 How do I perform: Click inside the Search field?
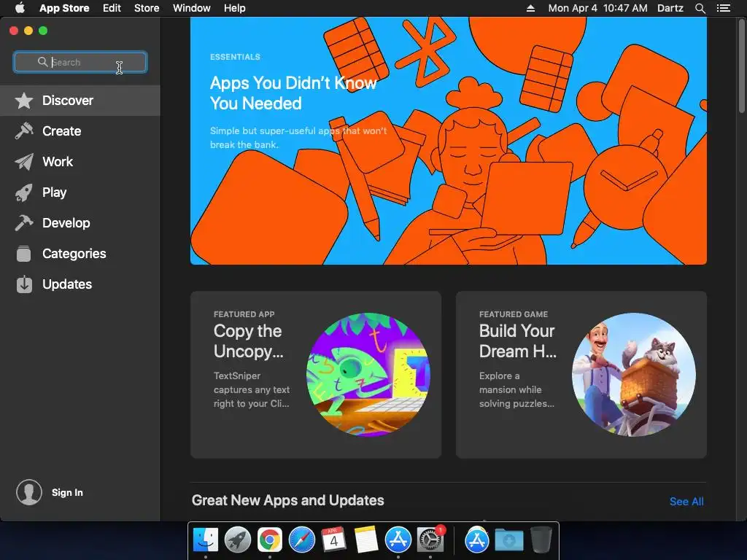click(80, 62)
